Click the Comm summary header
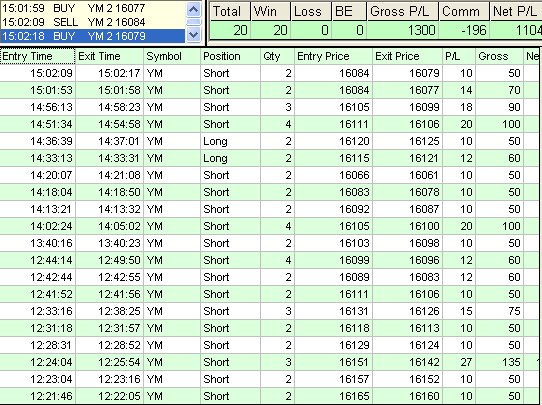 (464, 11)
